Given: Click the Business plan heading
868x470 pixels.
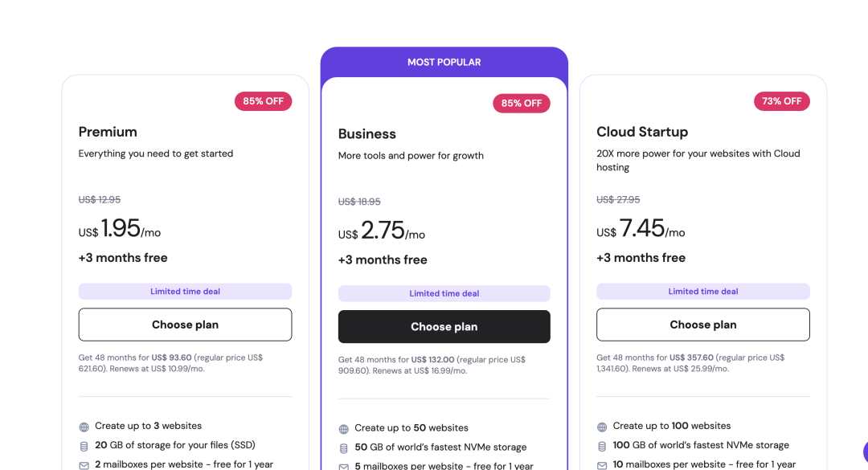Looking at the screenshot, I should [x=367, y=134].
